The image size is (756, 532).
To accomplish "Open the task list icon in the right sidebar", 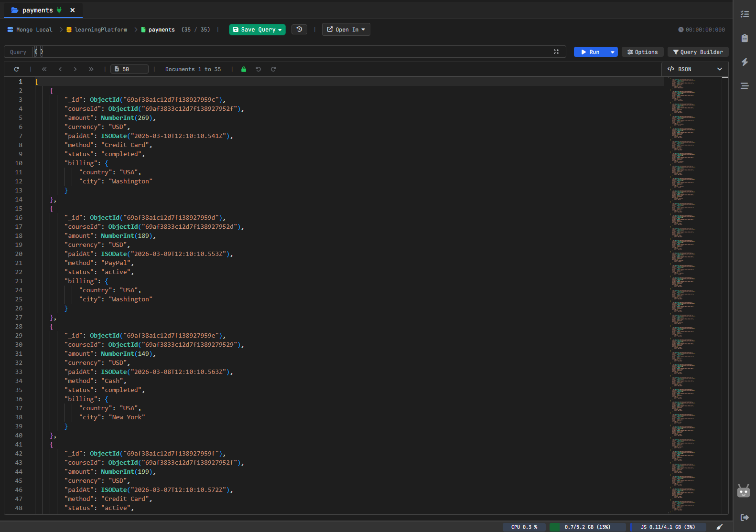I will click(x=745, y=14).
